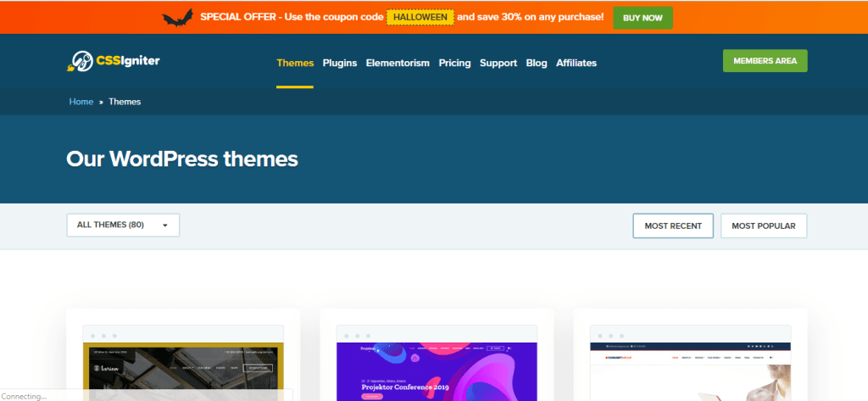Image resolution: width=868 pixels, height=401 pixels.
Task: Sort themes by MOST POPULAR
Action: coord(764,226)
